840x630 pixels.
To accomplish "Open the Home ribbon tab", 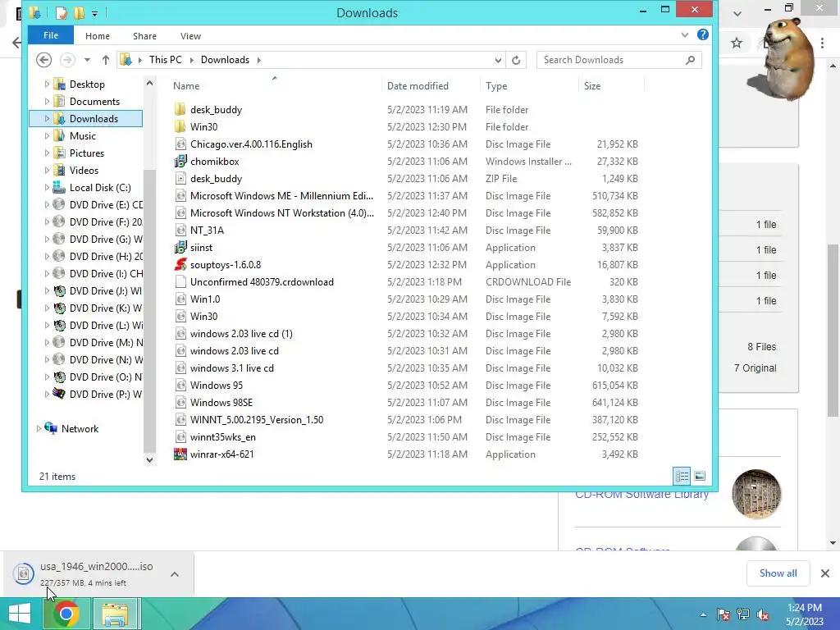I will [x=98, y=36].
